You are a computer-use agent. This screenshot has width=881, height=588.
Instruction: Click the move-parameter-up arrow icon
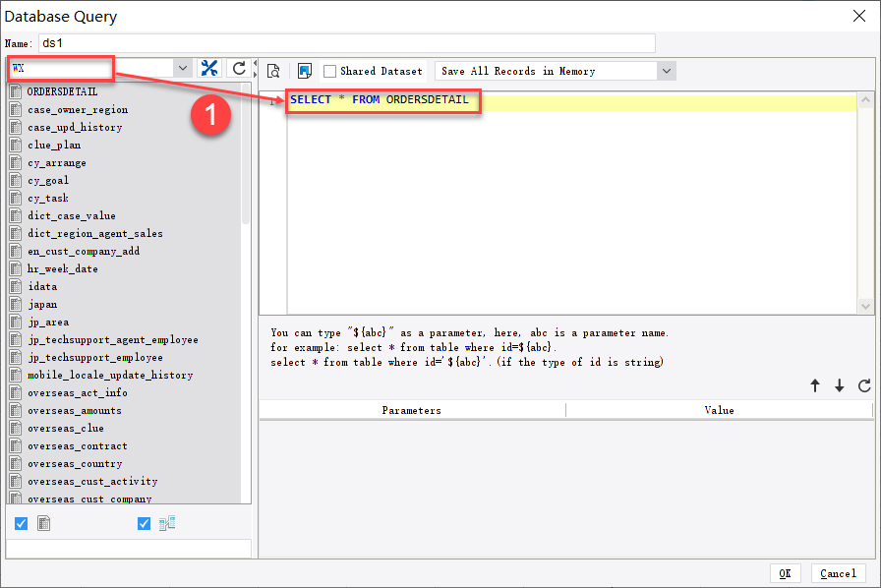[x=815, y=386]
